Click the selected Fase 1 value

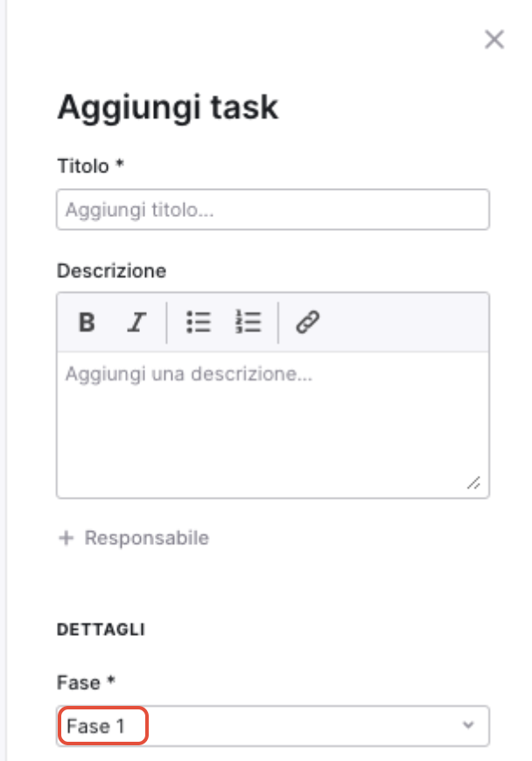pos(95,726)
